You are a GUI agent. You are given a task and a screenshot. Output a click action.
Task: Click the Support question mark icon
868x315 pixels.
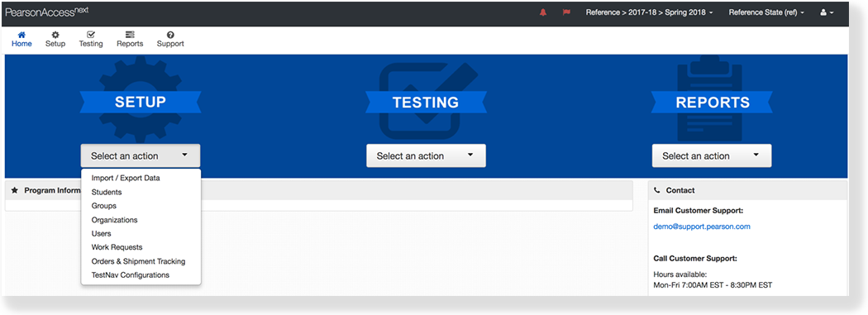[170, 35]
